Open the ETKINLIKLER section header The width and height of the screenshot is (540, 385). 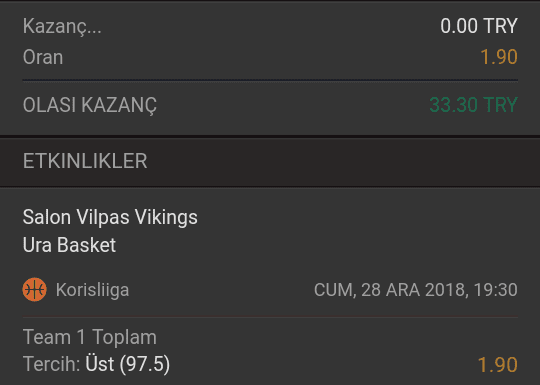(x=85, y=161)
